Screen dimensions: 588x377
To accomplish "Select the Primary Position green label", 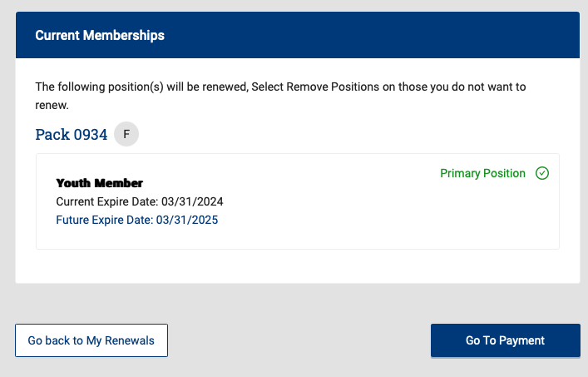I will point(482,173).
